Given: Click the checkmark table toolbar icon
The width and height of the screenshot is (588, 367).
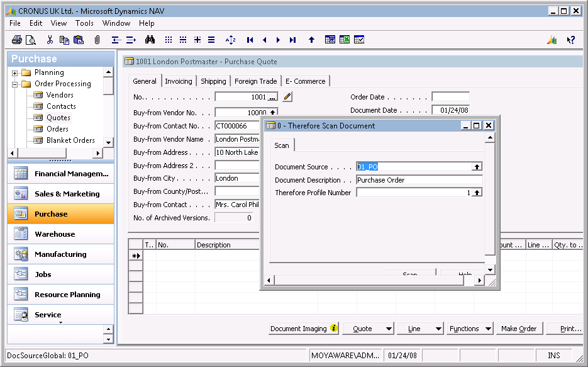Looking at the screenshot, I should point(359,40).
